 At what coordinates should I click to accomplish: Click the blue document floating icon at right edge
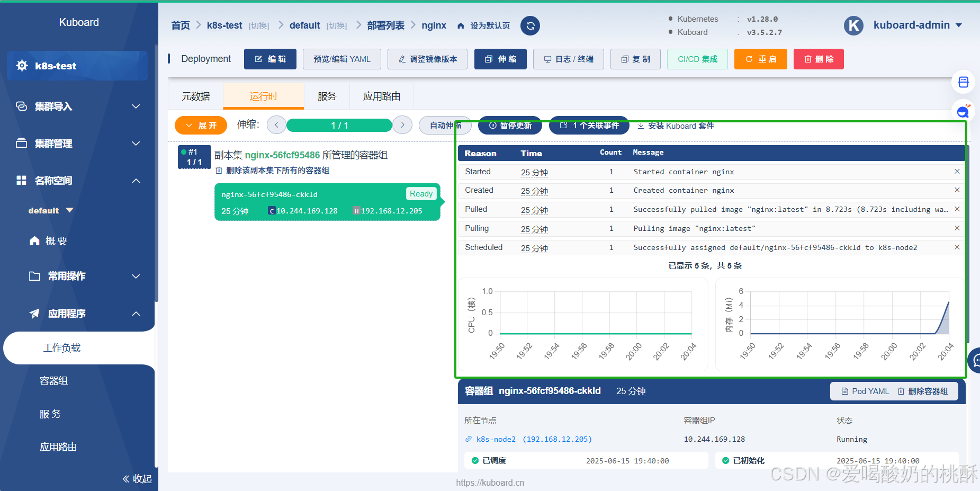coord(963,82)
